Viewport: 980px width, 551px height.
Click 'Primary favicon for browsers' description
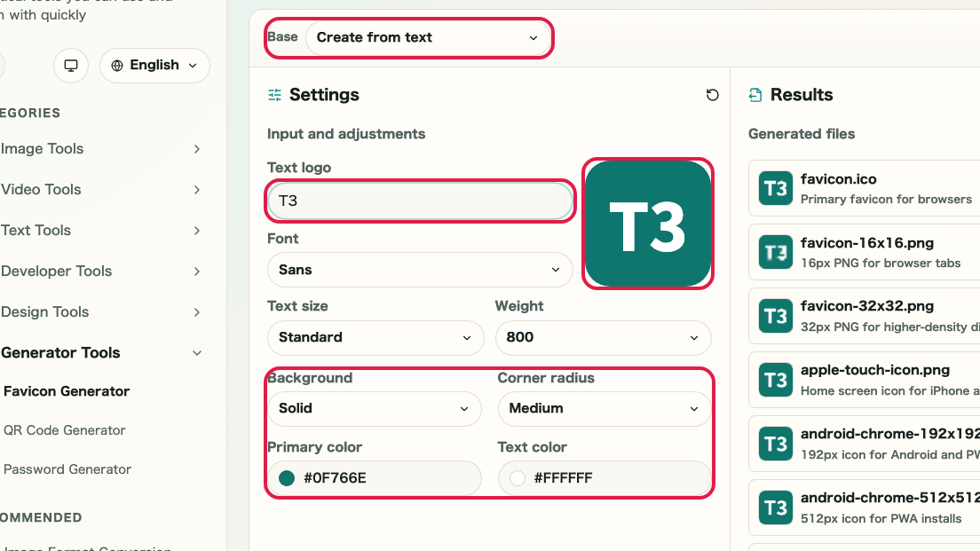[x=886, y=200]
